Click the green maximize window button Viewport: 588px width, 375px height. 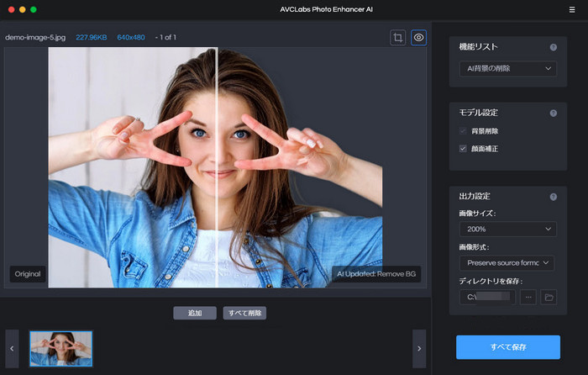tap(34, 10)
